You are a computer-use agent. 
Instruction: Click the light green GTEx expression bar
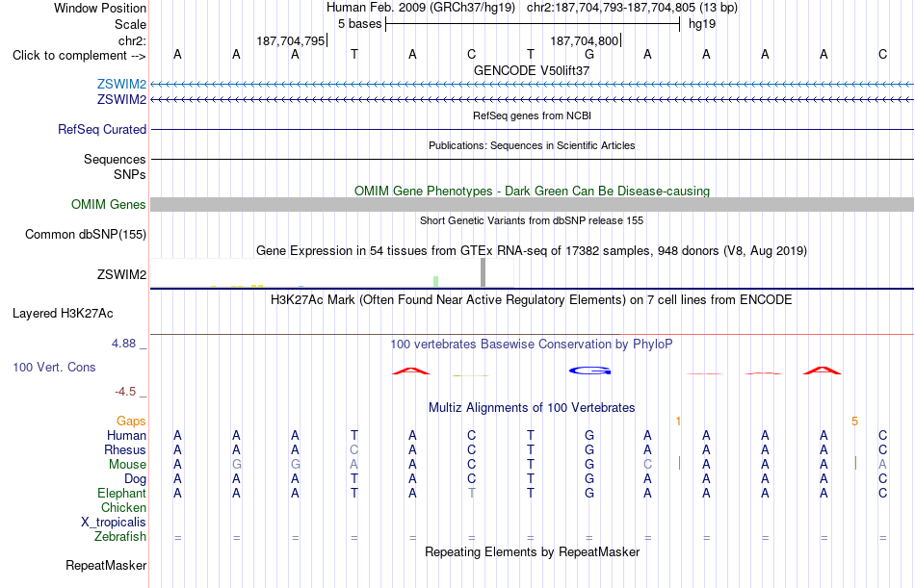coord(436,281)
